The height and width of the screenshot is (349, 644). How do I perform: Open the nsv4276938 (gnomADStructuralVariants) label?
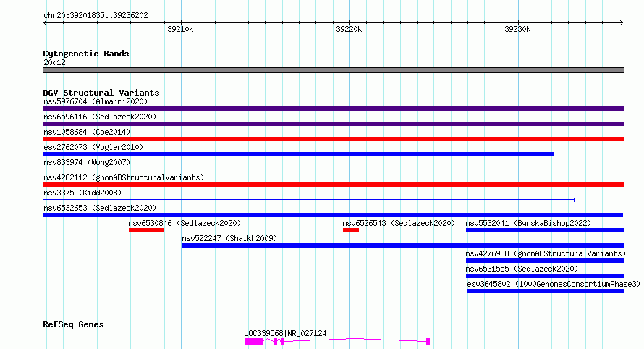(546, 253)
